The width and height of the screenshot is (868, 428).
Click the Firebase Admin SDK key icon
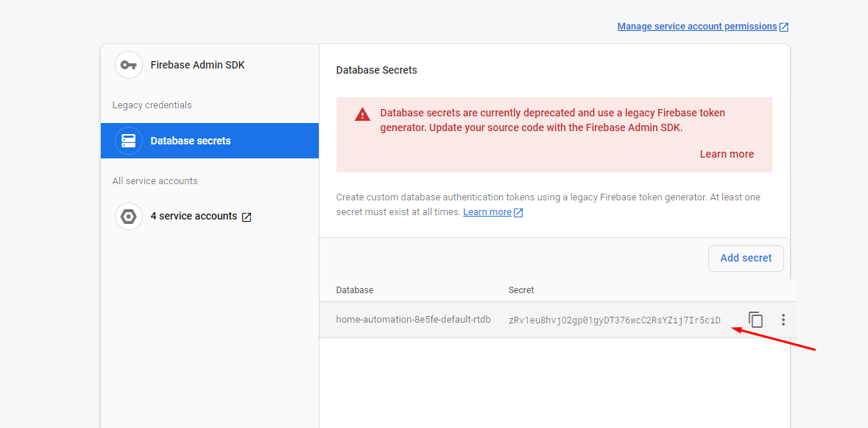coord(129,65)
